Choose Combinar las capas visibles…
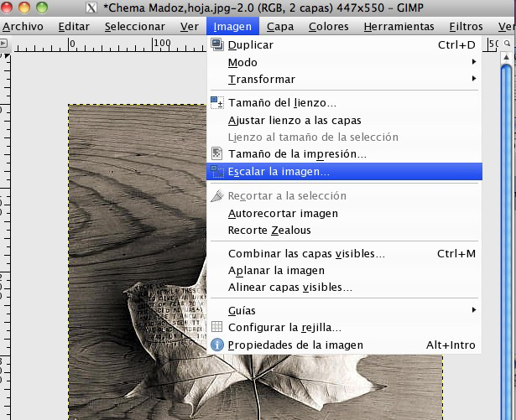 [x=344, y=253]
